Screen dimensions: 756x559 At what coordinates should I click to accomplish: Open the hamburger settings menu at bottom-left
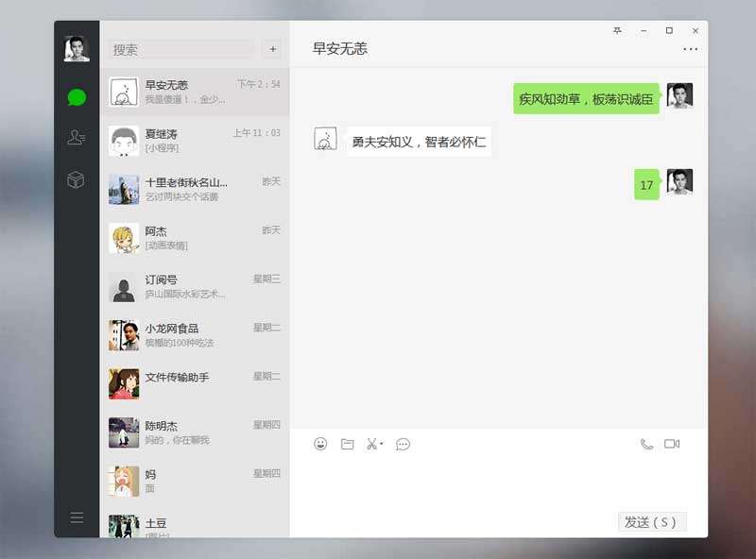point(77,517)
